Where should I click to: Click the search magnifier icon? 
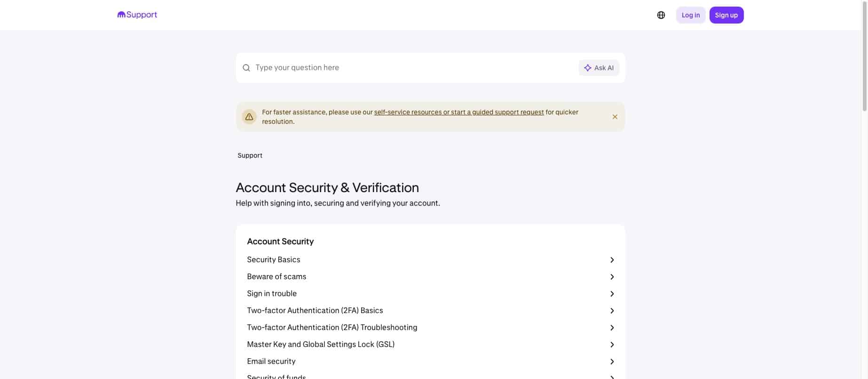[246, 68]
